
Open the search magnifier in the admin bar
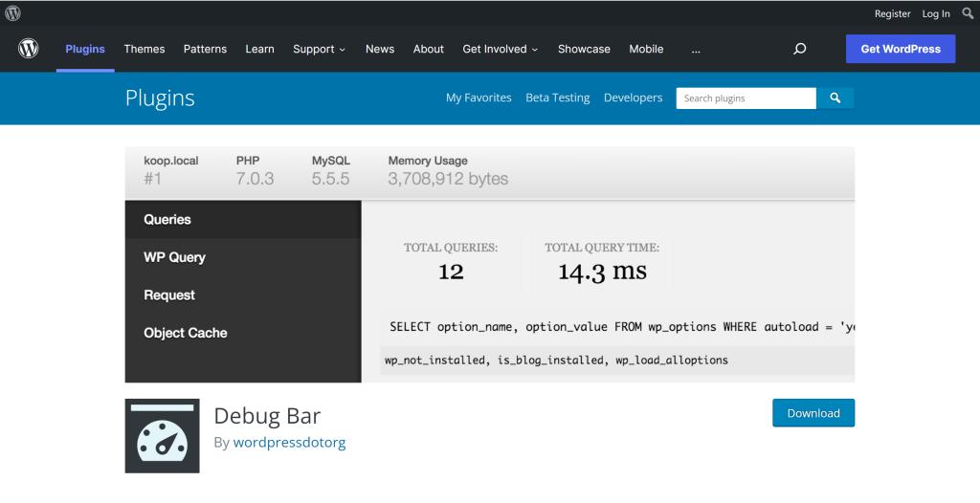(968, 13)
